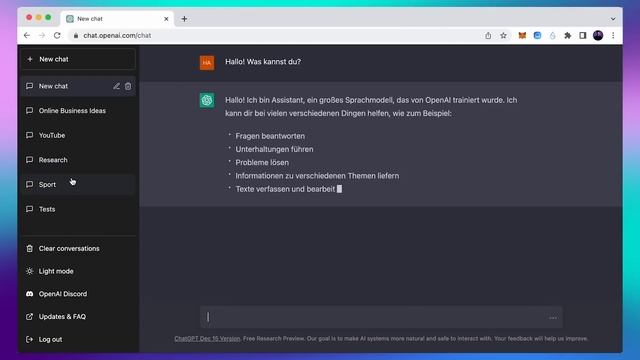This screenshot has height=360, width=640.
Task: Click the plus icon beside New chat
Action: pos(30,59)
